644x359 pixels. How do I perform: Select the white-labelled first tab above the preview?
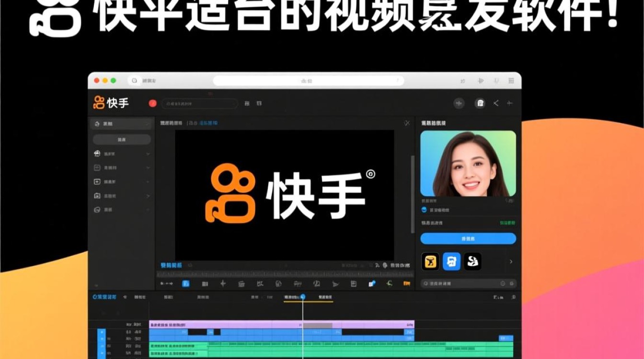tap(171, 123)
